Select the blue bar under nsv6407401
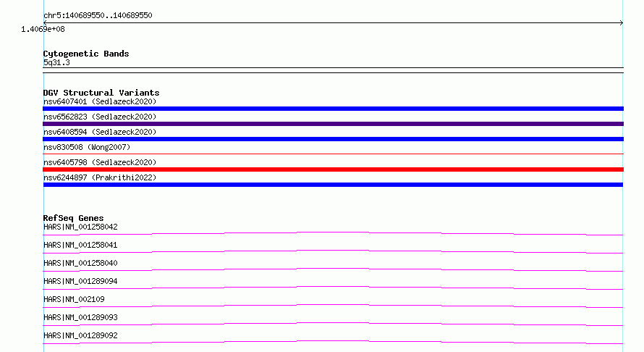The width and height of the screenshot is (644, 352). [333, 109]
